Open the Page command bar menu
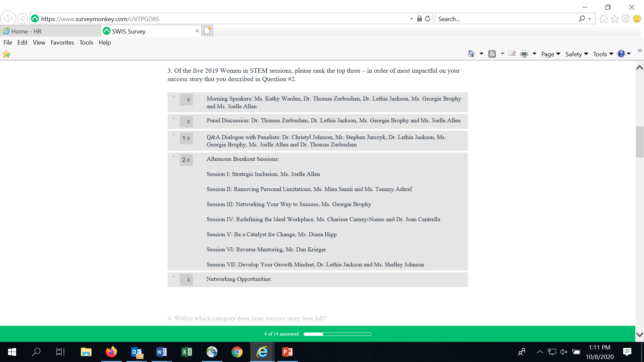The height and width of the screenshot is (362, 644). click(550, 54)
